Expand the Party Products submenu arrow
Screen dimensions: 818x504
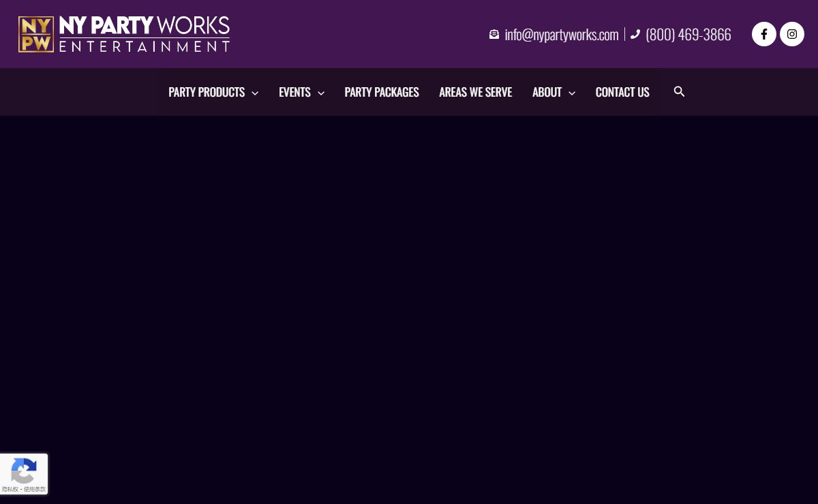254,93
